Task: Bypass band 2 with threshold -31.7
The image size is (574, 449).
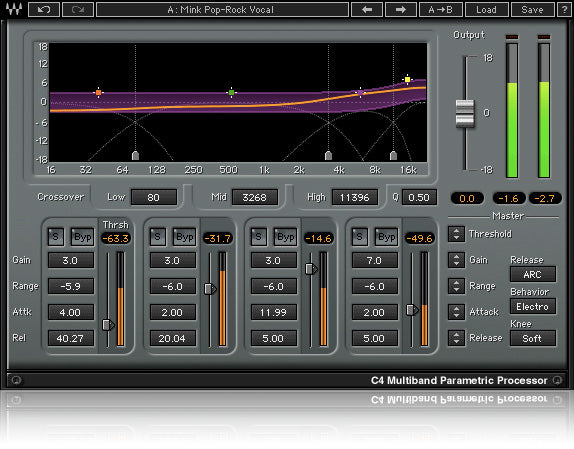Action: 184,237
